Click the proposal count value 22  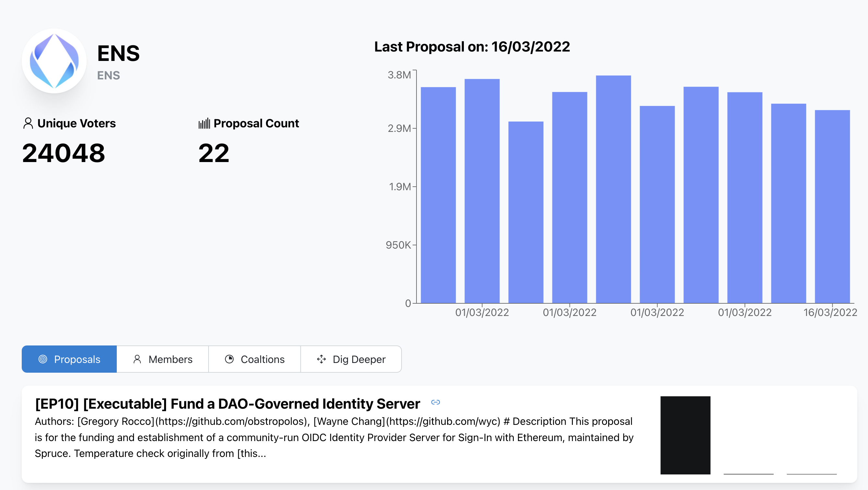tap(214, 153)
